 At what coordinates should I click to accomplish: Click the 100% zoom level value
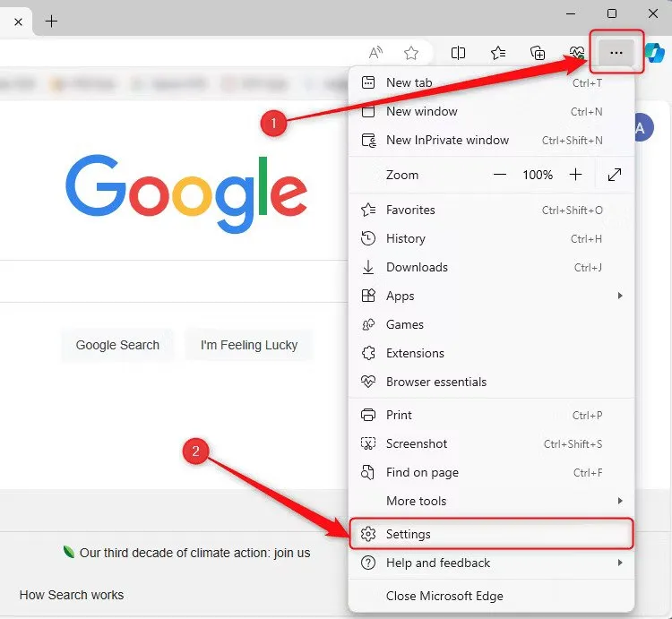coord(538,175)
